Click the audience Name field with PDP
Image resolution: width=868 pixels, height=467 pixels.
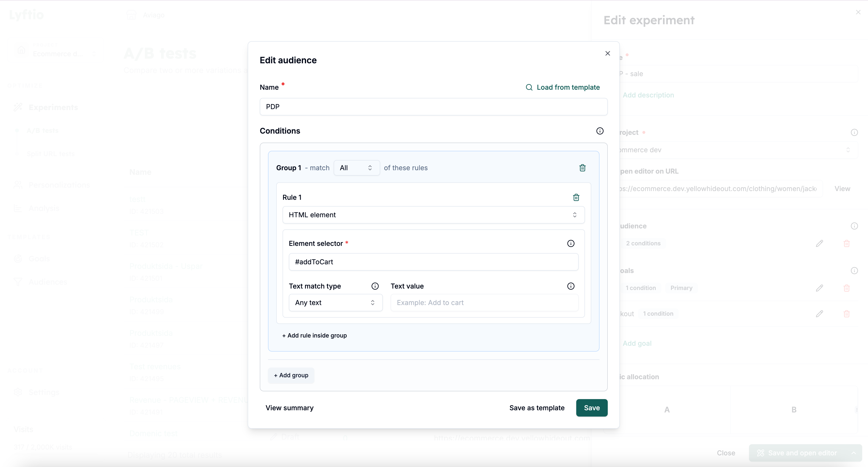pos(433,106)
